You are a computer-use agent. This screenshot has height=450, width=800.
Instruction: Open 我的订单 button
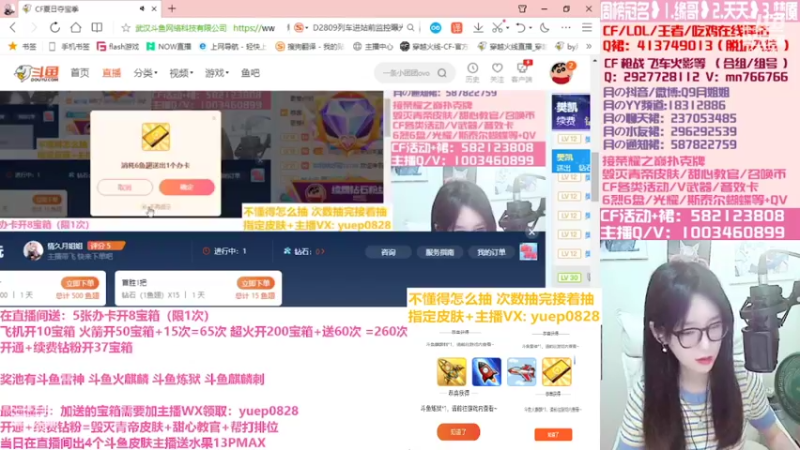click(491, 252)
